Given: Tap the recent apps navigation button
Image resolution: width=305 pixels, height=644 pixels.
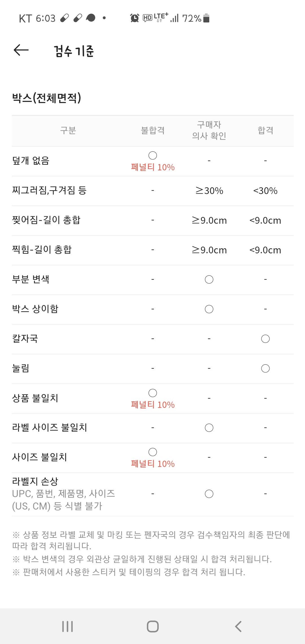Looking at the screenshot, I should point(67,626).
